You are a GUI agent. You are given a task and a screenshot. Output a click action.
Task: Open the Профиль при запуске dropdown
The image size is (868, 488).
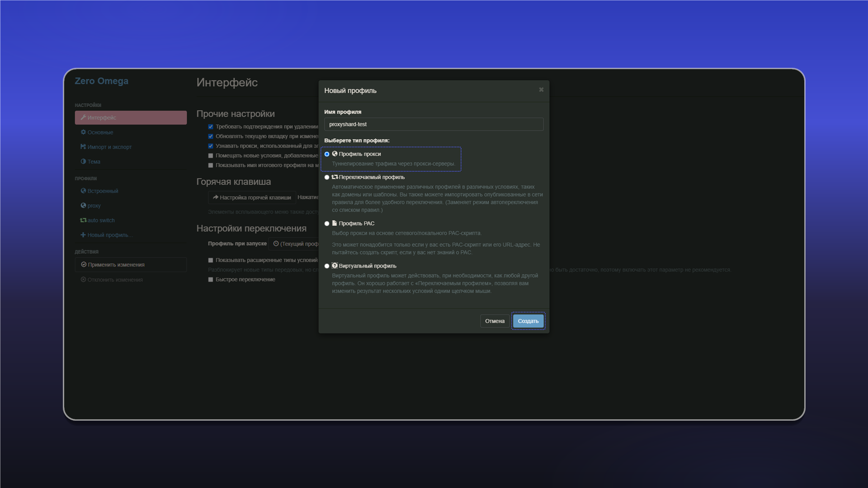[x=294, y=244]
